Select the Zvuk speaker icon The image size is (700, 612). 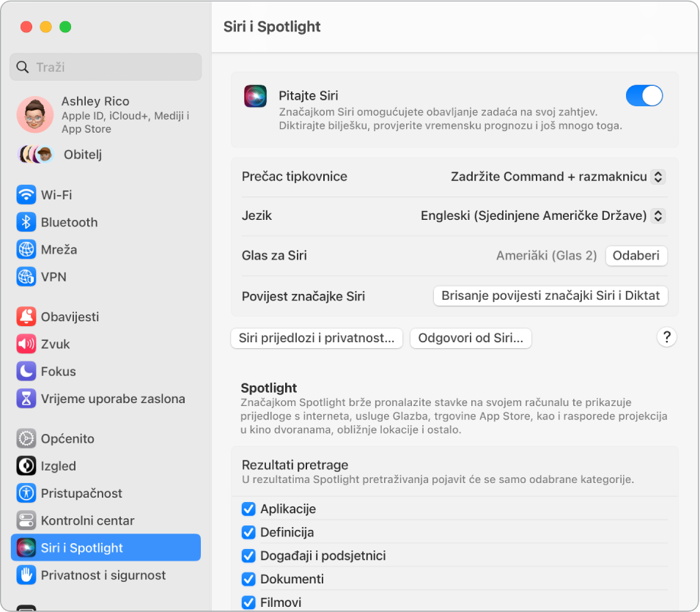[26, 344]
